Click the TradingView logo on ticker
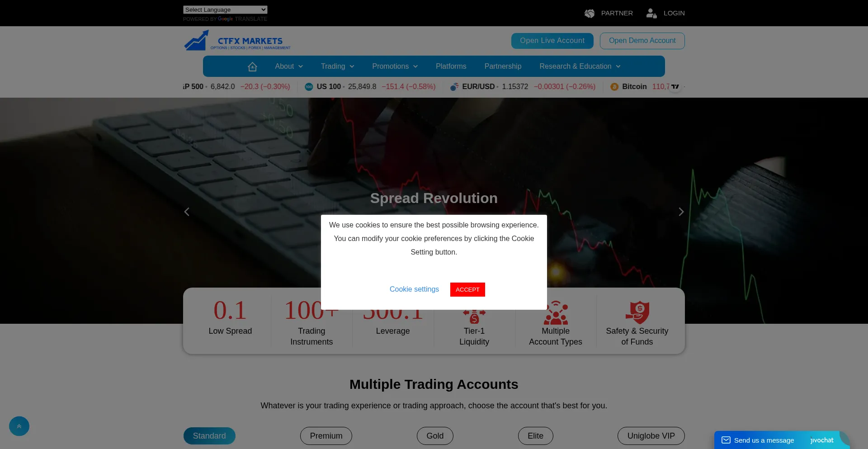Screen dimensions: 868x449 pyautogui.click(x=675, y=87)
